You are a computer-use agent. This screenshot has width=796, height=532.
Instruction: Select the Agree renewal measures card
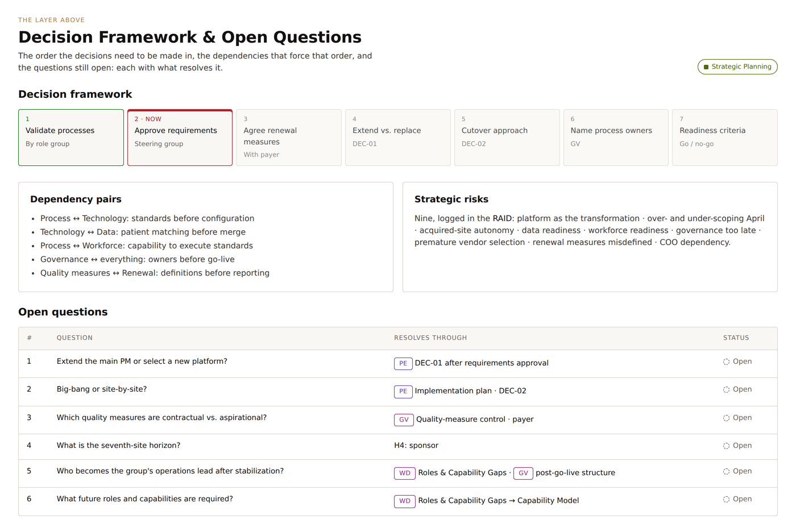(289, 138)
